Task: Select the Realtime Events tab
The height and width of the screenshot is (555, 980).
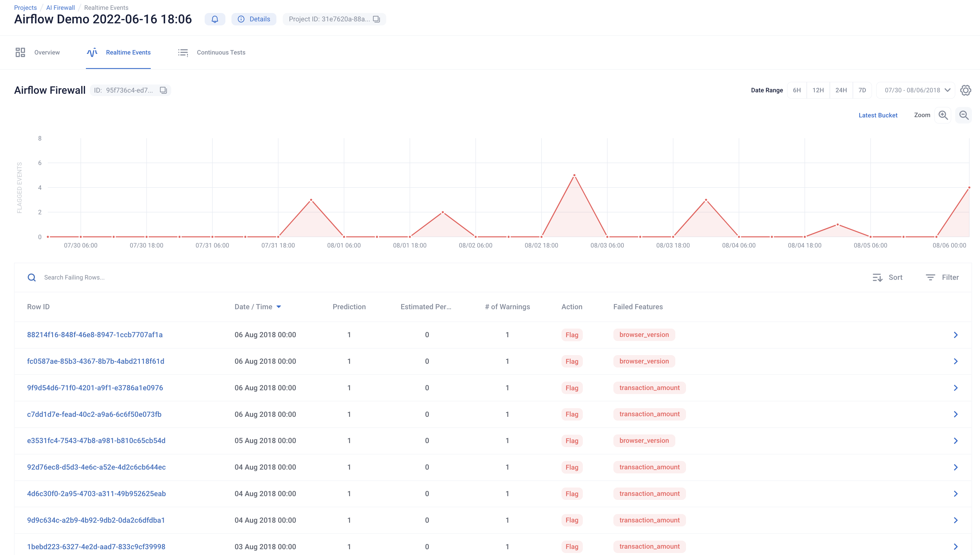Action: (x=118, y=52)
